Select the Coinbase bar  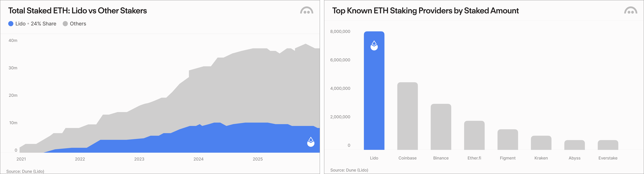click(407, 116)
